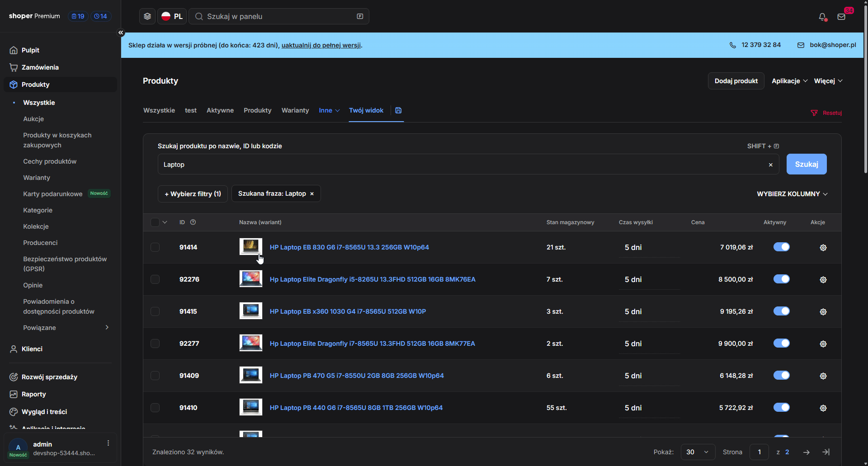868x466 pixels.
Task: Click the page number field showing 1
Action: click(x=759, y=452)
